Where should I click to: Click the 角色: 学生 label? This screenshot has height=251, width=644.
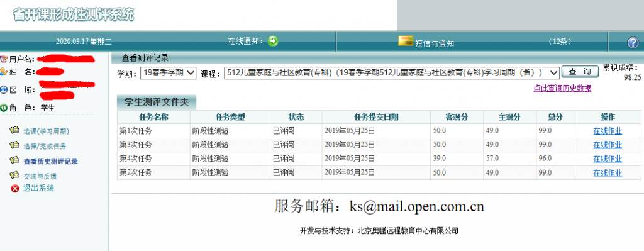[x=32, y=108]
